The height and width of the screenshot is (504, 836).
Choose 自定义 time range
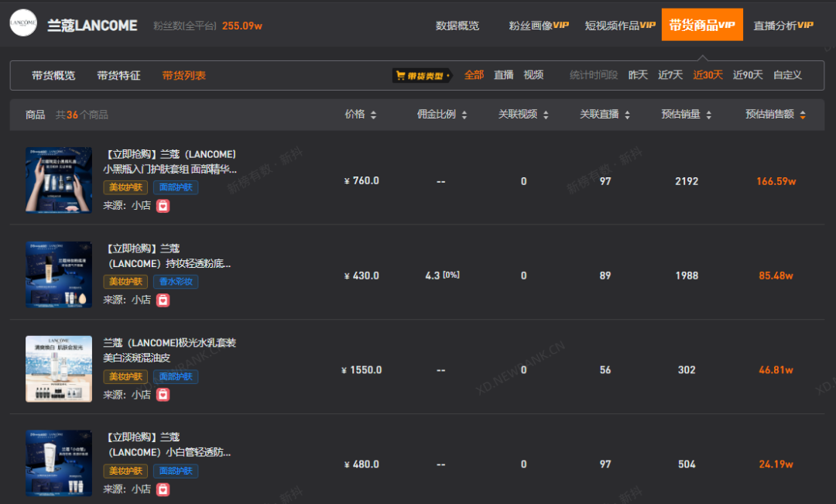[787, 75]
